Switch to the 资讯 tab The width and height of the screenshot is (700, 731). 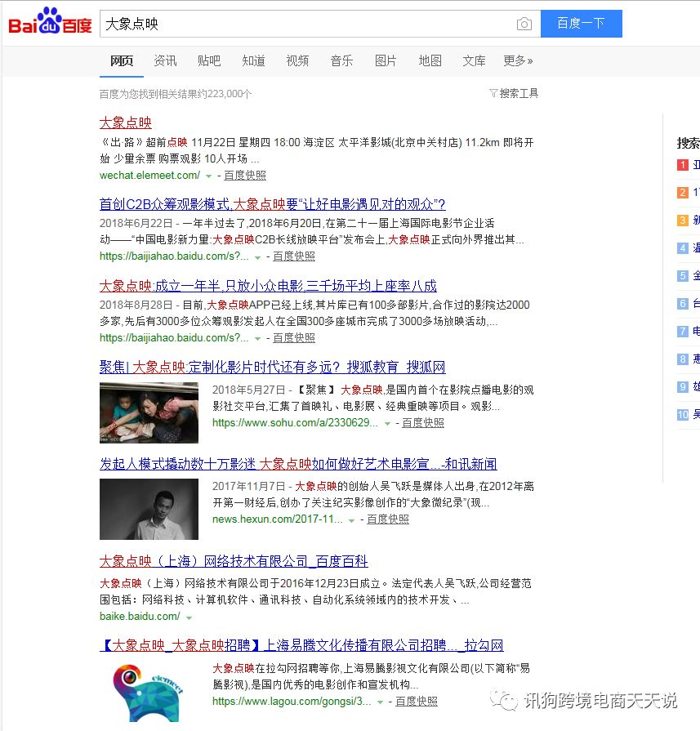pos(165,60)
